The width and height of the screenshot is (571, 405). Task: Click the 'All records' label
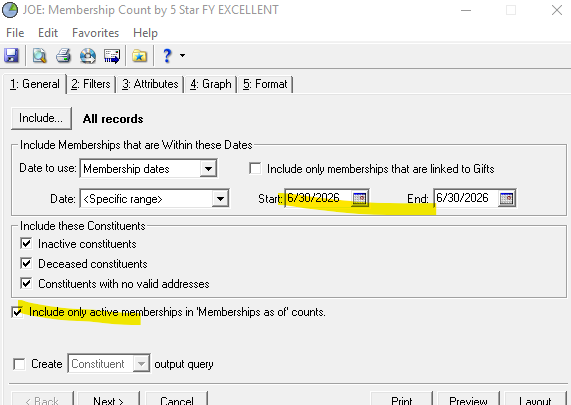[x=113, y=119]
